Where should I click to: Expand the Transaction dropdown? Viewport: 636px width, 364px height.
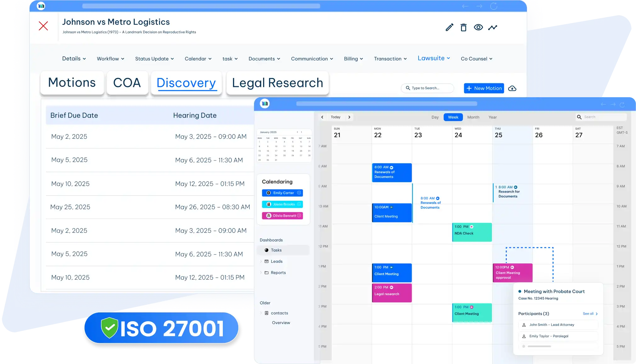click(x=390, y=59)
